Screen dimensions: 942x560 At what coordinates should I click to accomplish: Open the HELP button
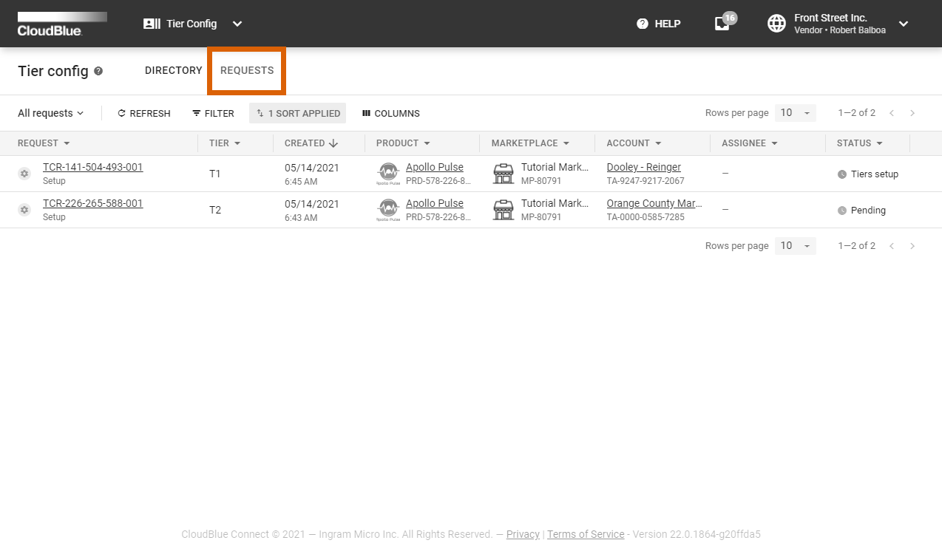(x=658, y=24)
